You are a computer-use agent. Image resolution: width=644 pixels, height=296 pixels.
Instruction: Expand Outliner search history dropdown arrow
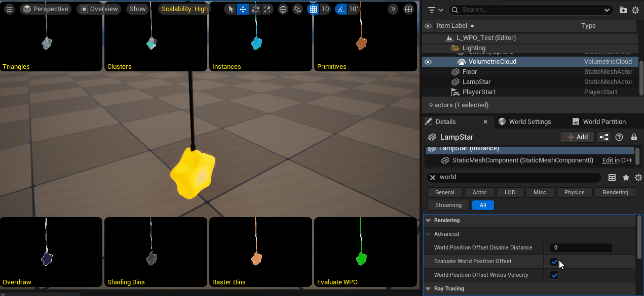click(x=608, y=10)
